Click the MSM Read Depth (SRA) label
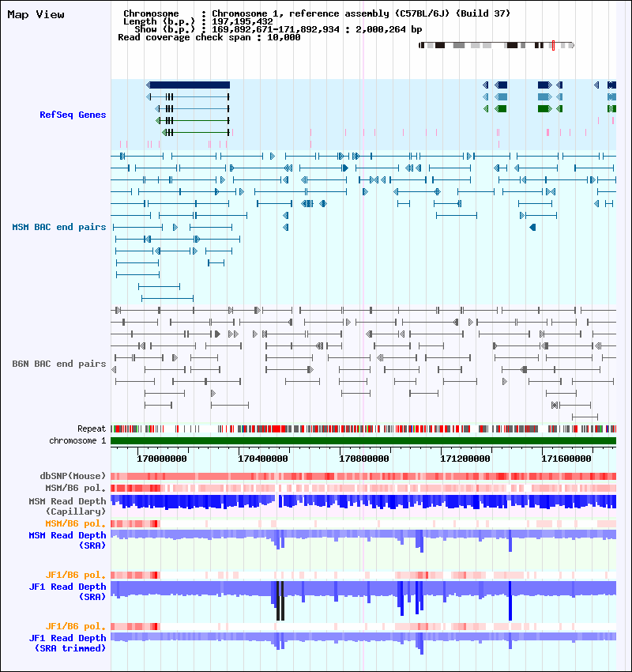632x672 pixels. (67, 541)
